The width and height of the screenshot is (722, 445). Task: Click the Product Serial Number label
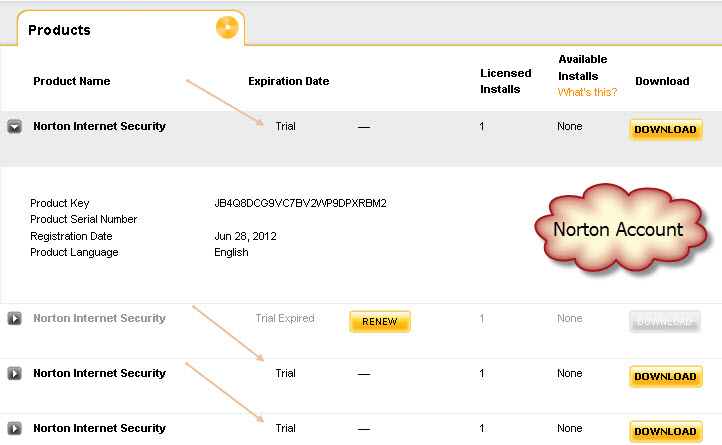click(83, 219)
